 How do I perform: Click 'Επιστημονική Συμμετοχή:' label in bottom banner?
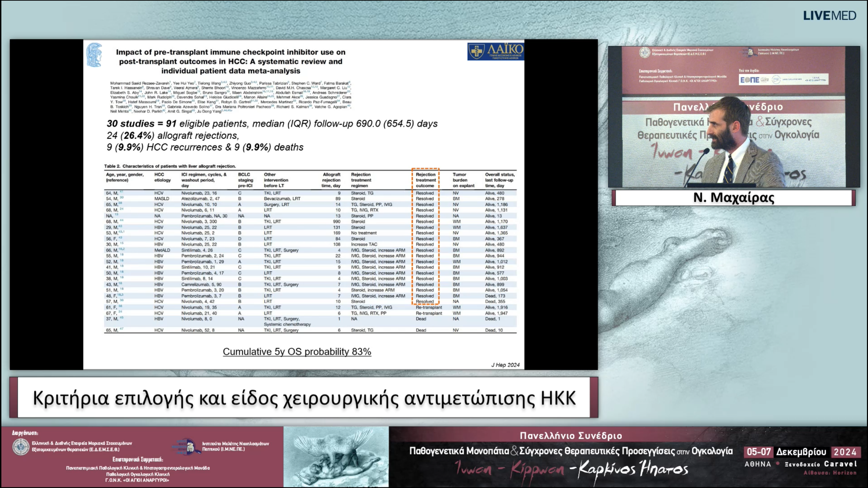pyautogui.click(x=138, y=460)
